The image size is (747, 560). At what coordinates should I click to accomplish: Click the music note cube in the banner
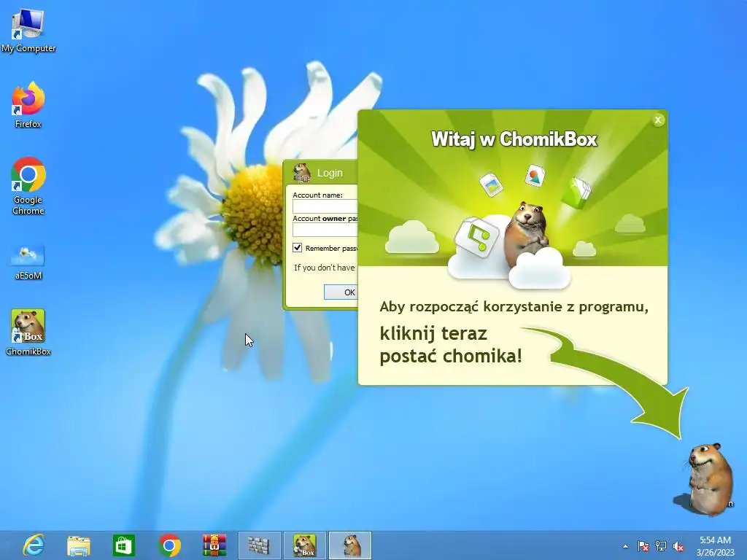(x=477, y=237)
